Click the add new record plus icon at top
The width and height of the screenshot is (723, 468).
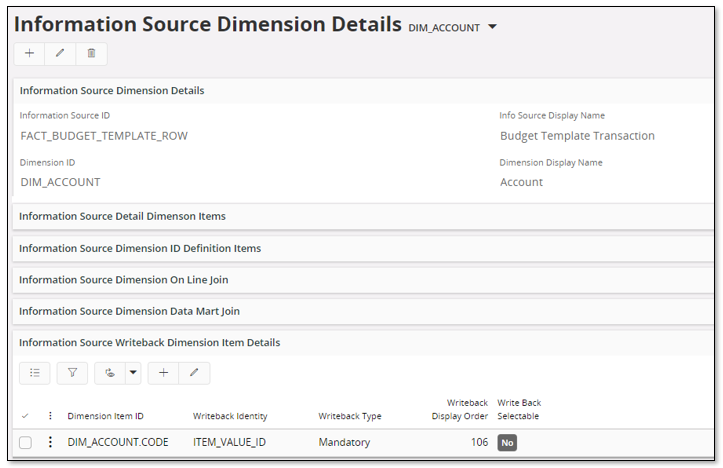[29, 54]
